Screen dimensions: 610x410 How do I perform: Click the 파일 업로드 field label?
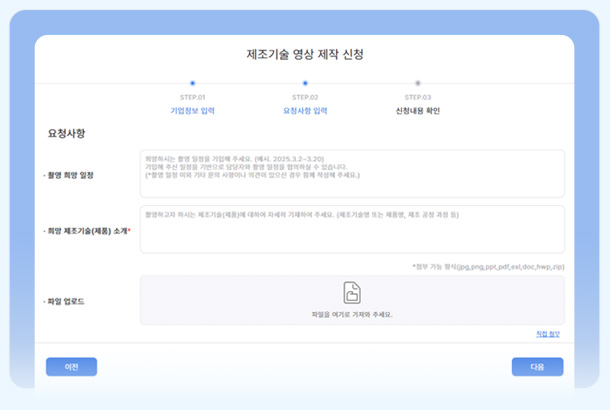click(x=65, y=300)
